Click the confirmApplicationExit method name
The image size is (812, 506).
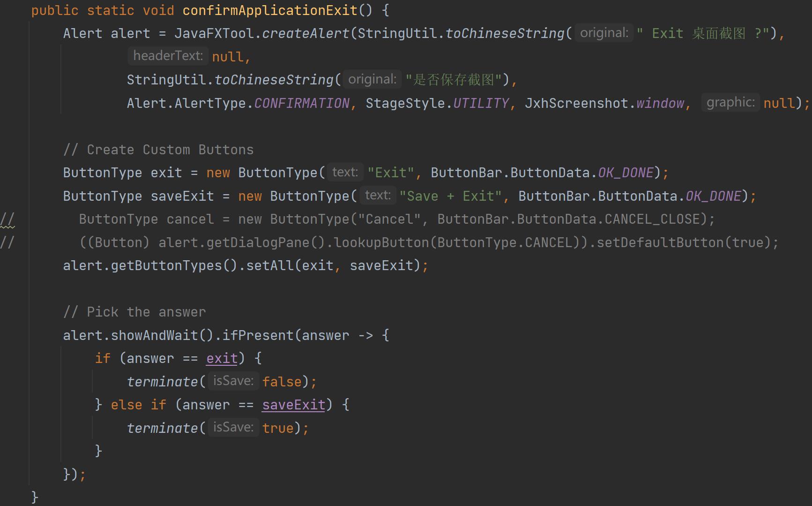tap(270, 10)
